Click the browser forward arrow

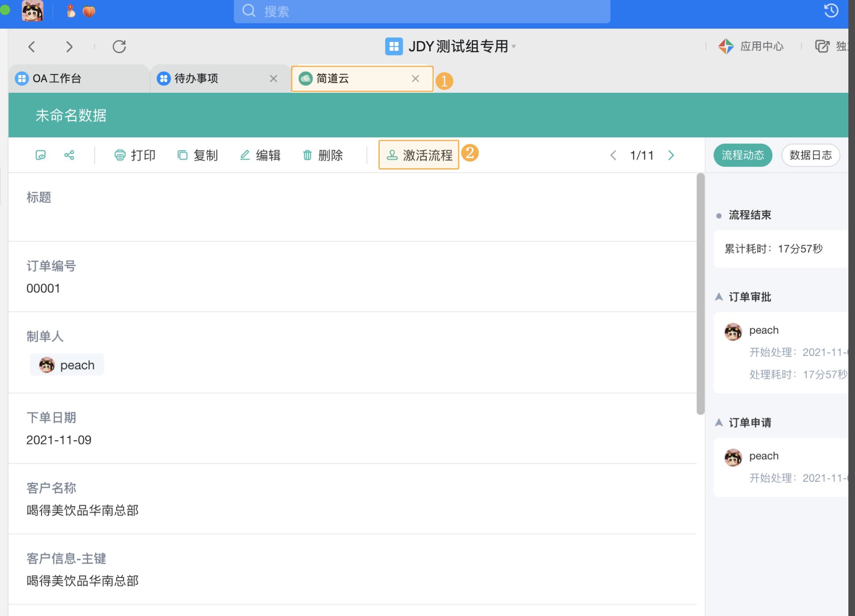tap(69, 46)
